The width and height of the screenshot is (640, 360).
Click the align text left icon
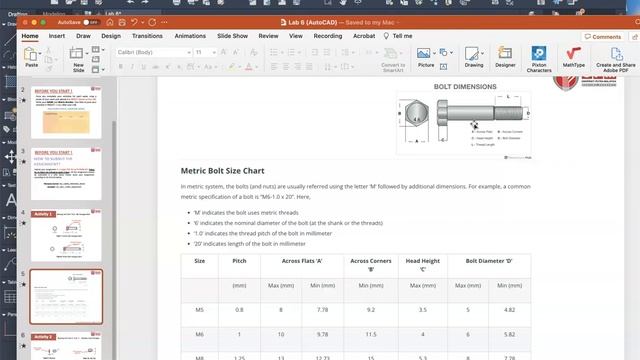274,67
